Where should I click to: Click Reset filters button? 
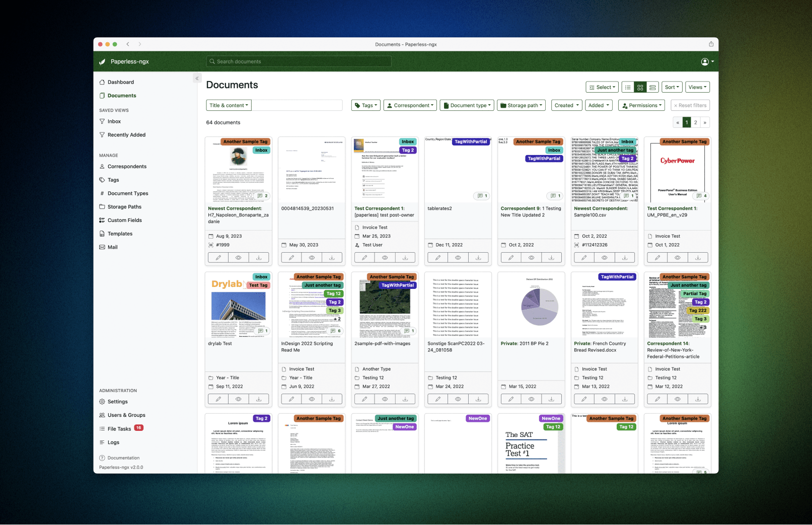pyautogui.click(x=690, y=105)
